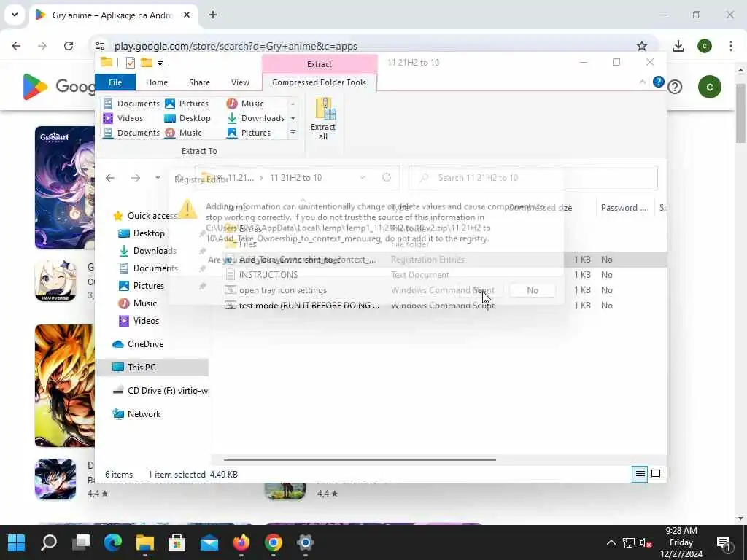Open the Chrome three-dot menu
747x560 pixels.
[x=730, y=46]
